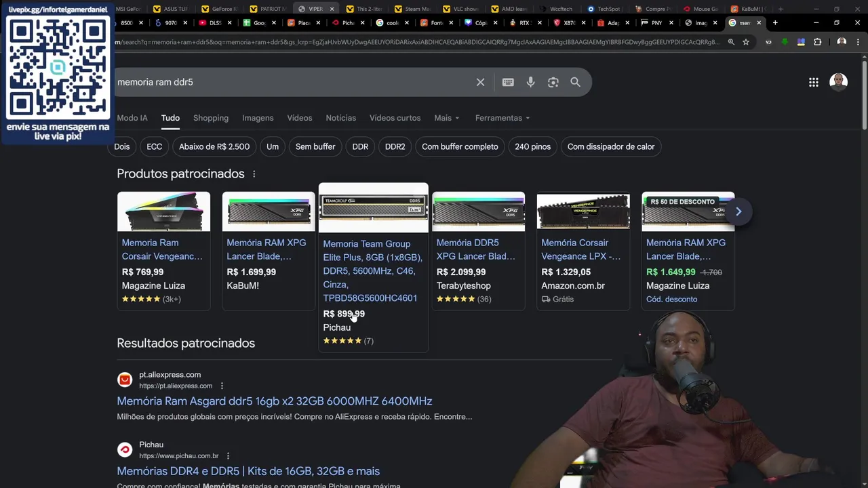Open three-dot menu next to pt.aliexpress.com URL

point(222,386)
